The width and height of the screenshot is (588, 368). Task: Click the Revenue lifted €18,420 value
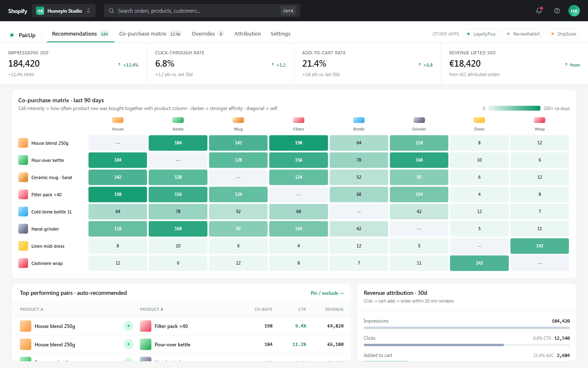click(465, 64)
